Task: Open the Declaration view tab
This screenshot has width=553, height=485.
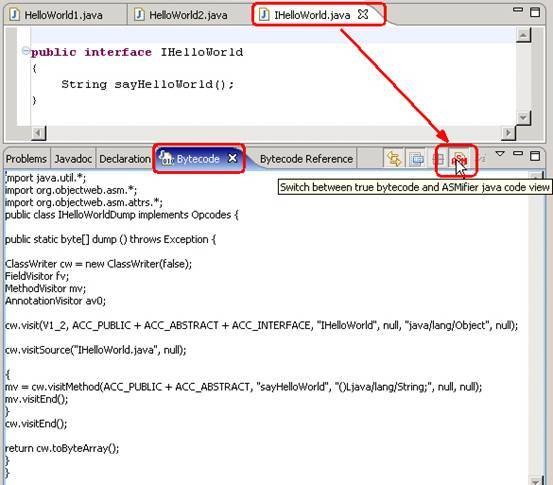Action: pos(125,159)
